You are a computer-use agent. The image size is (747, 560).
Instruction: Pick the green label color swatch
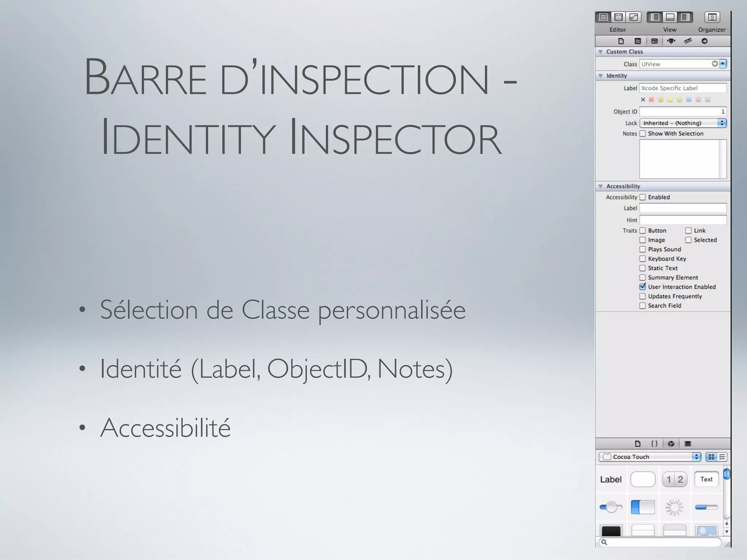pyautogui.click(x=679, y=100)
